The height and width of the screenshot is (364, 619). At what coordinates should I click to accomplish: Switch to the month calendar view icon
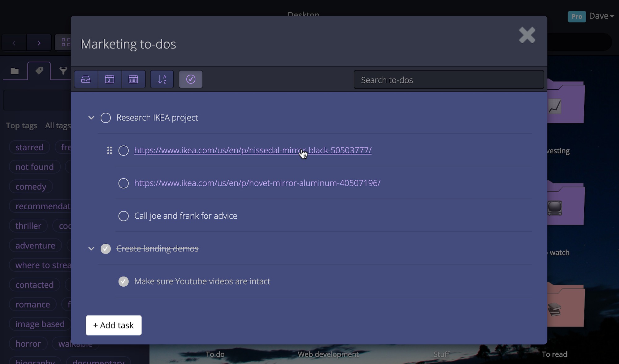[x=133, y=79]
